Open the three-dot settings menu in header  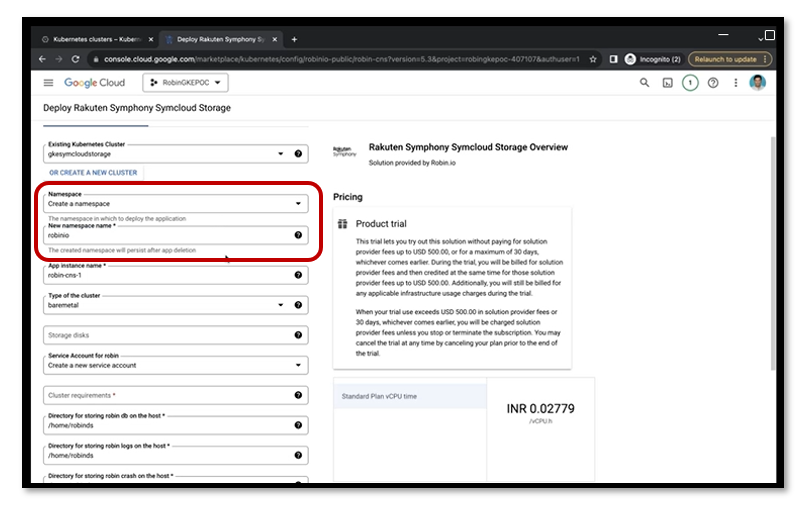(x=736, y=83)
